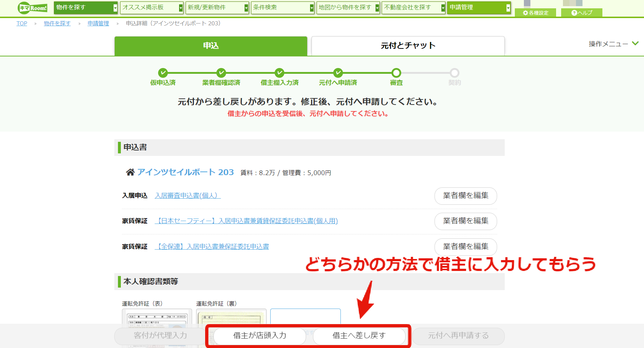
Task: Click the 審査 progress step circle
Action: pyautogui.click(x=396, y=73)
